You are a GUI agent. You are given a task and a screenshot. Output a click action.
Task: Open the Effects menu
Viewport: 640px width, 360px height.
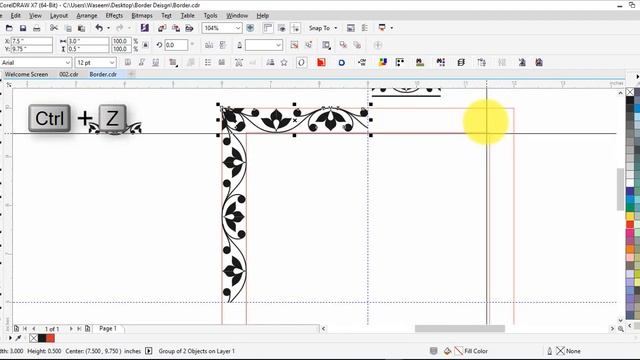[x=114, y=16]
